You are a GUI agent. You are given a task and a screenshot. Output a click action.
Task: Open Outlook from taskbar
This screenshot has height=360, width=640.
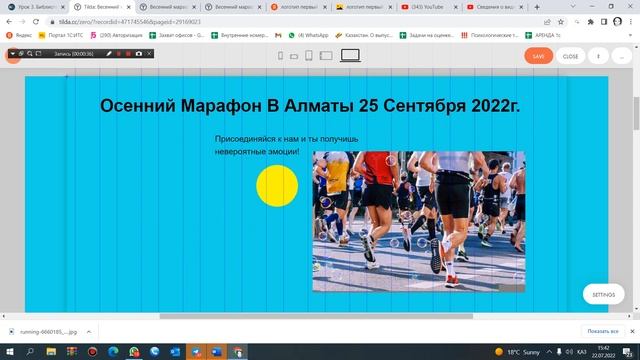click(x=176, y=351)
